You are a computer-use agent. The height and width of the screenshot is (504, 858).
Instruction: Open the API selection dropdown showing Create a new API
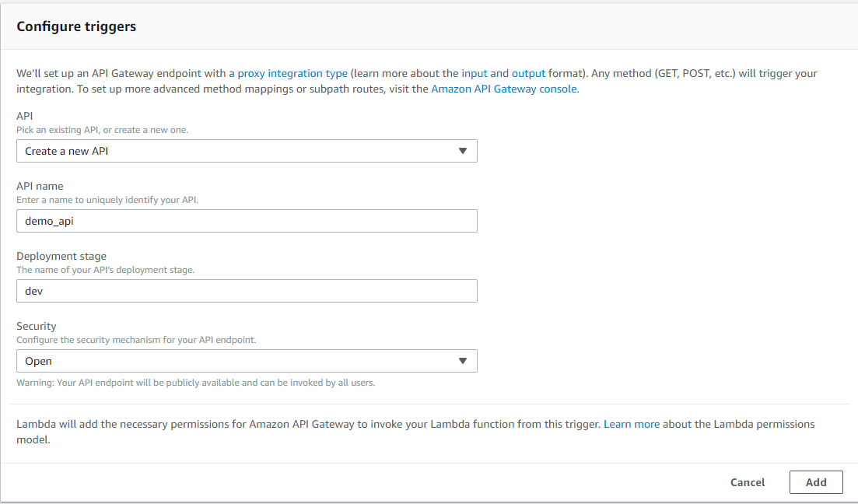point(247,151)
